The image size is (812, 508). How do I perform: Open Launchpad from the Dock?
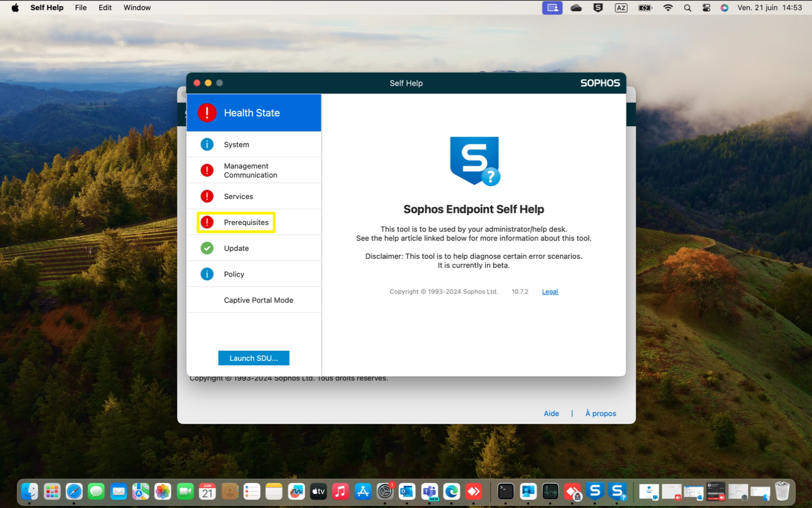52,492
